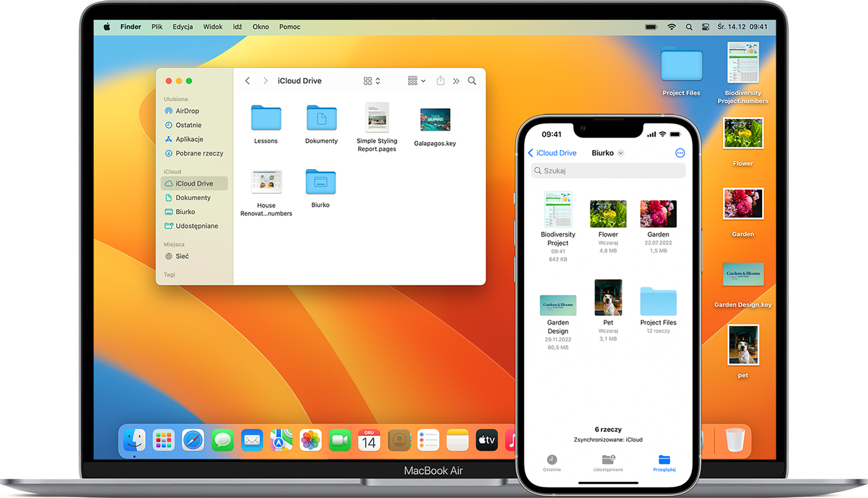Image resolution: width=868 pixels, height=498 pixels.
Task: Open the Plik menu
Action: point(157,27)
